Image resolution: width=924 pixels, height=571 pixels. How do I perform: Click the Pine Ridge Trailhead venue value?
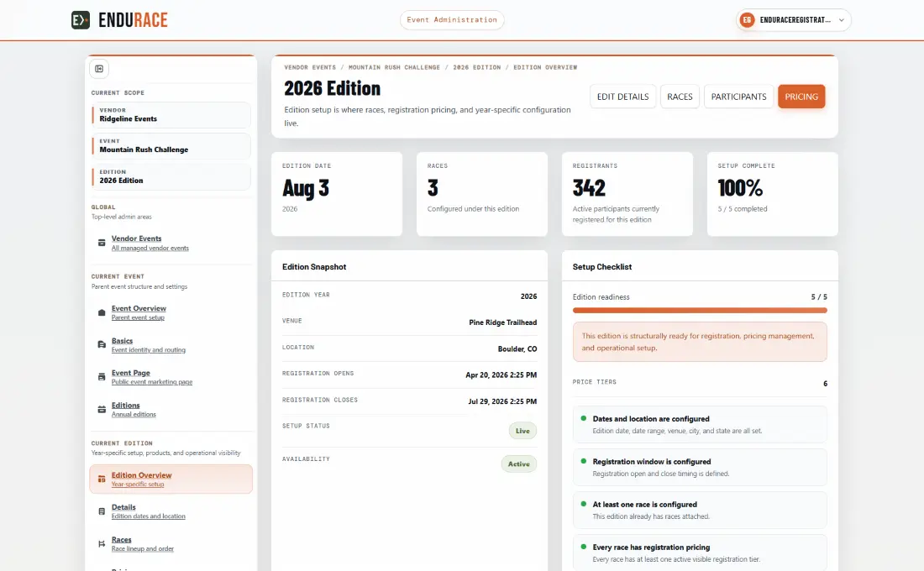(x=502, y=322)
